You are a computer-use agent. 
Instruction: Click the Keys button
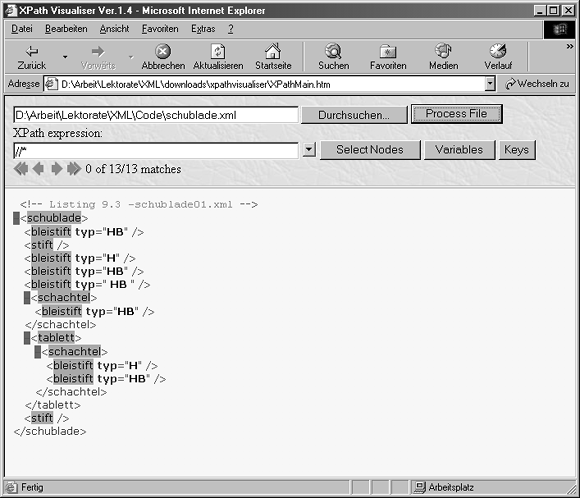point(516,150)
